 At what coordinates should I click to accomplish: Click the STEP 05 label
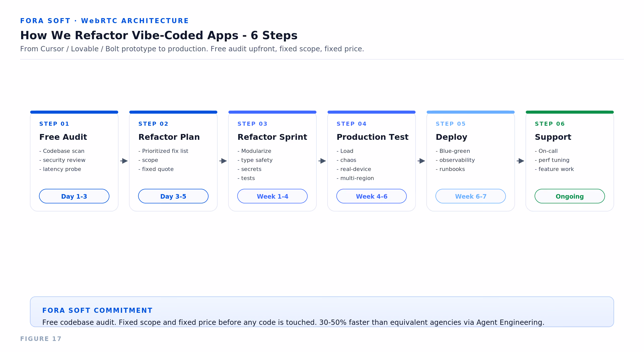click(451, 124)
